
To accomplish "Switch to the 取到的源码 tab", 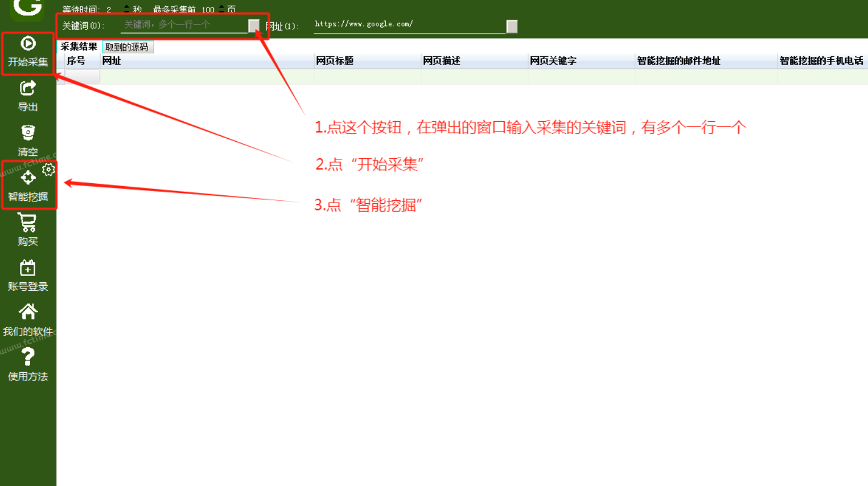I will pyautogui.click(x=127, y=47).
